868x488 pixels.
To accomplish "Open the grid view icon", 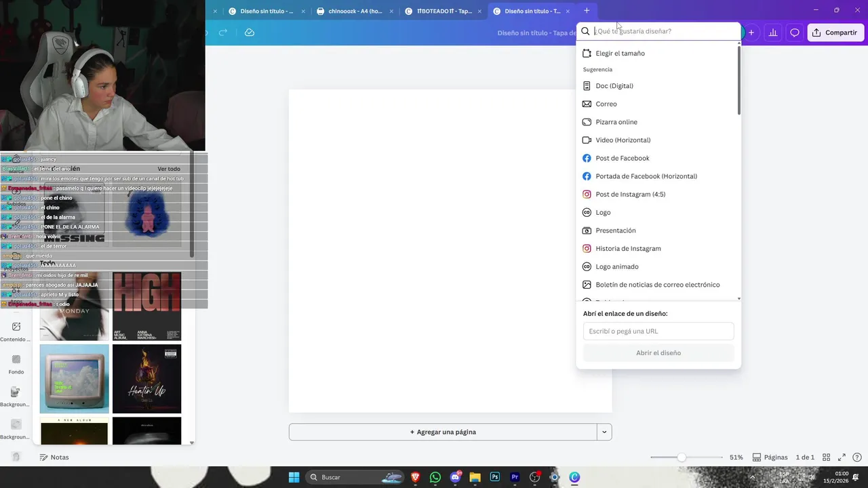I will point(826,457).
